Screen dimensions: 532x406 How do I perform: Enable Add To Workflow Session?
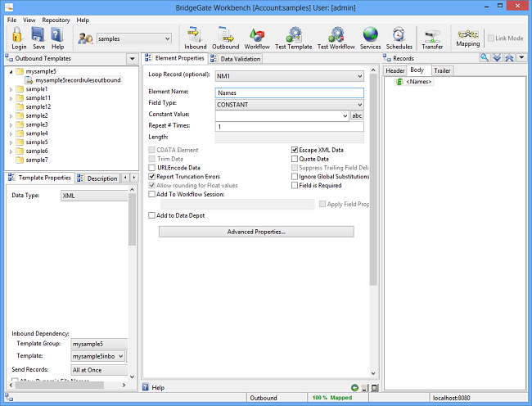tap(151, 194)
